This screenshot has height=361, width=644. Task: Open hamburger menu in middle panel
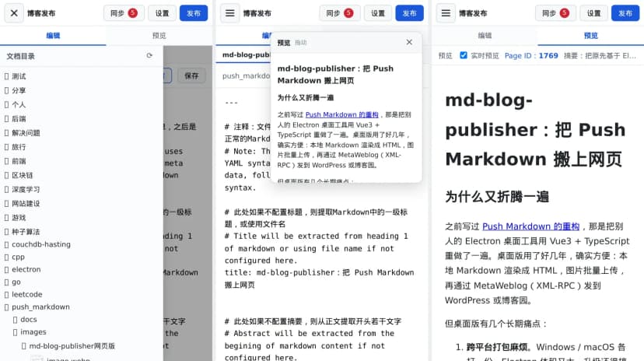(x=230, y=13)
